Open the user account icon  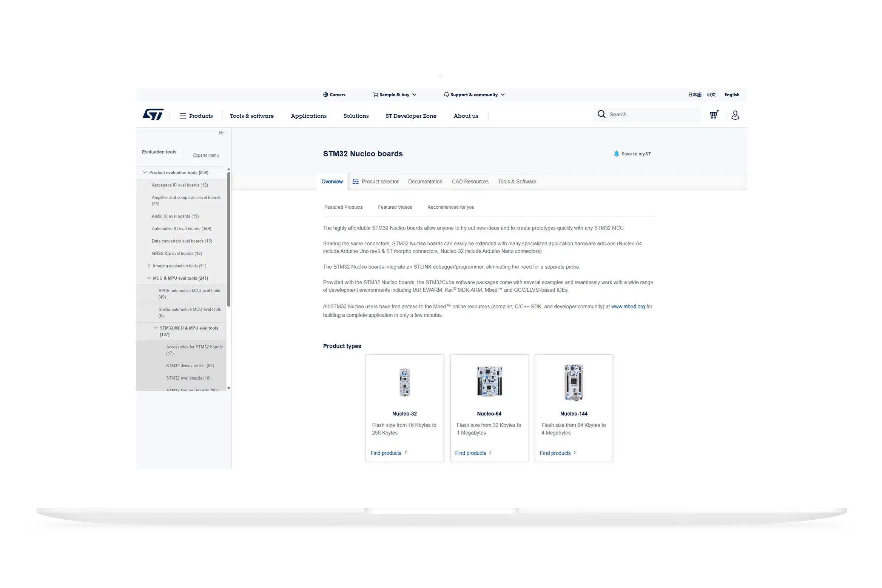click(735, 115)
